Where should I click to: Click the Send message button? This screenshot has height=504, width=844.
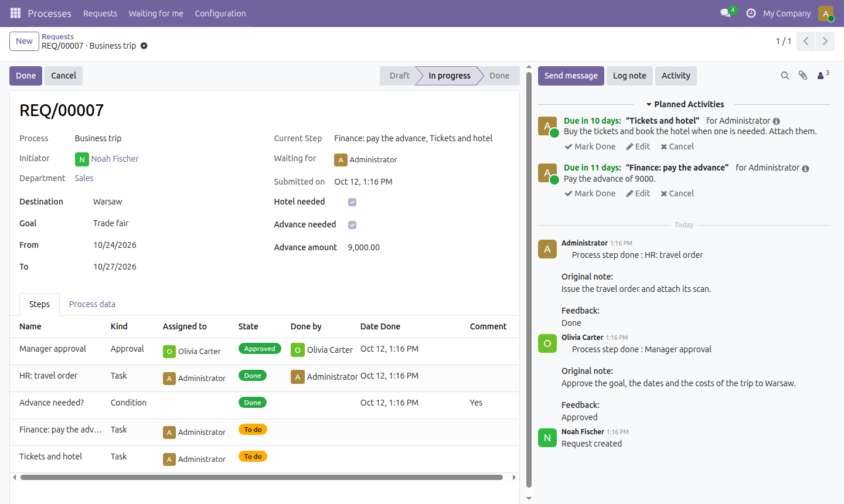[x=571, y=76]
